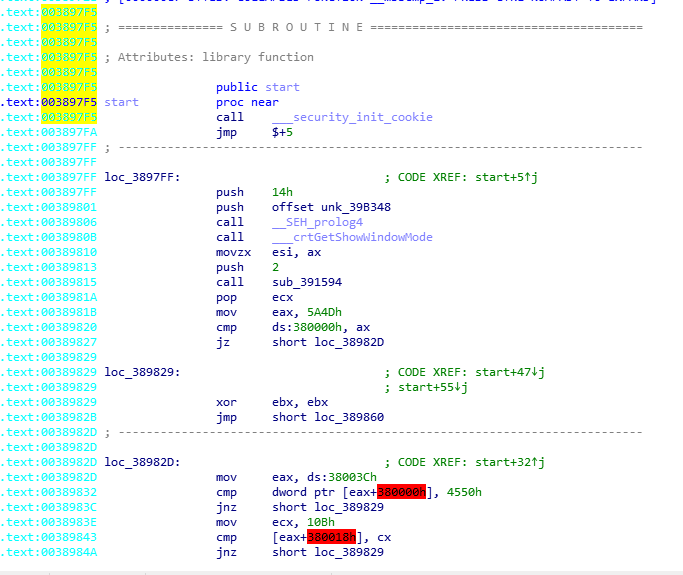The image size is (683, 575).
Task: Select start in the public start line
Action: click(x=282, y=87)
